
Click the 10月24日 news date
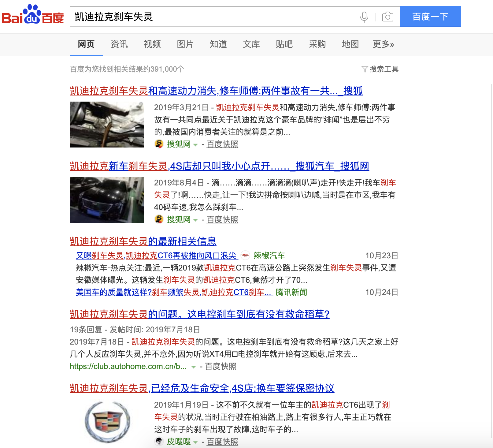(x=382, y=292)
